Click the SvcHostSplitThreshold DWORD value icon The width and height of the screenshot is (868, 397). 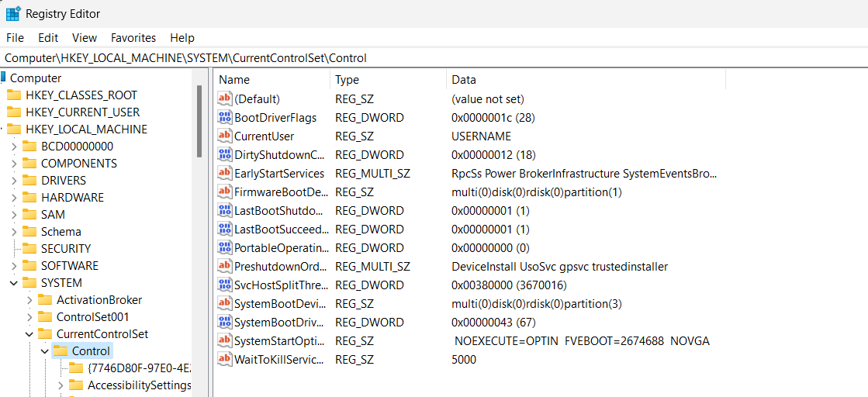225,285
